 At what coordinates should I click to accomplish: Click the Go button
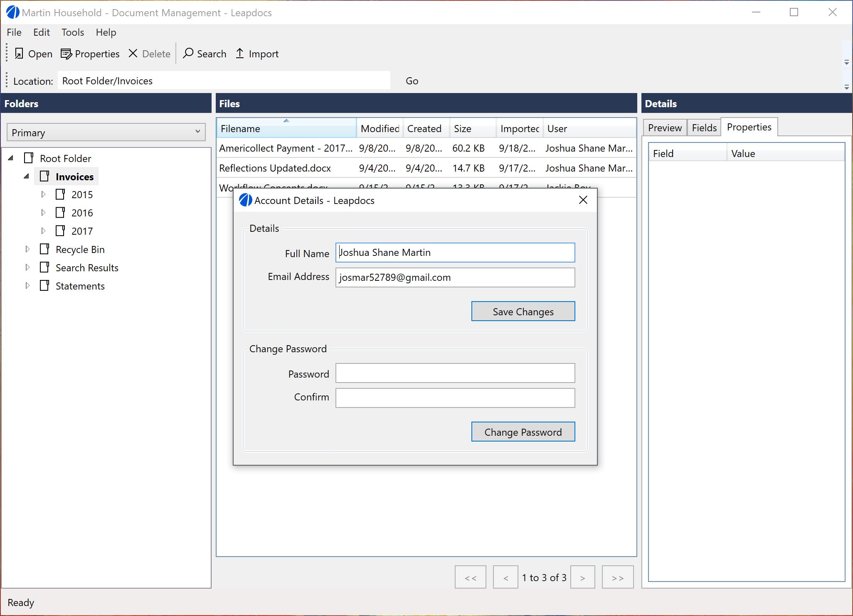coord(412,81)
